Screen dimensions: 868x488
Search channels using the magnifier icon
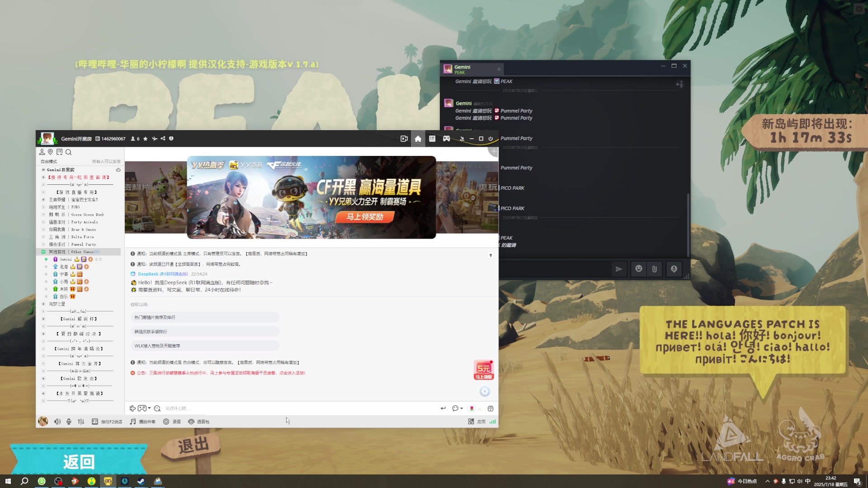pos(68,152)
